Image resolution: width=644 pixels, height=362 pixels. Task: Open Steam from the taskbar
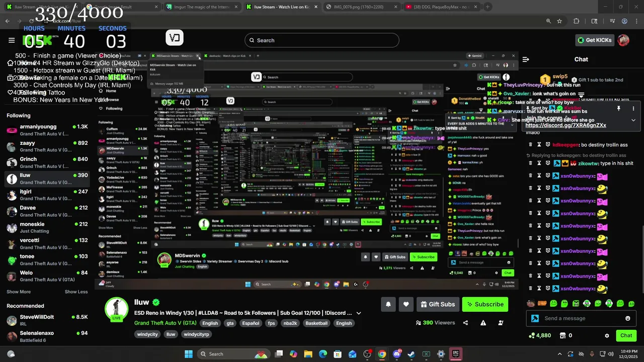click(x=411, y=354)
